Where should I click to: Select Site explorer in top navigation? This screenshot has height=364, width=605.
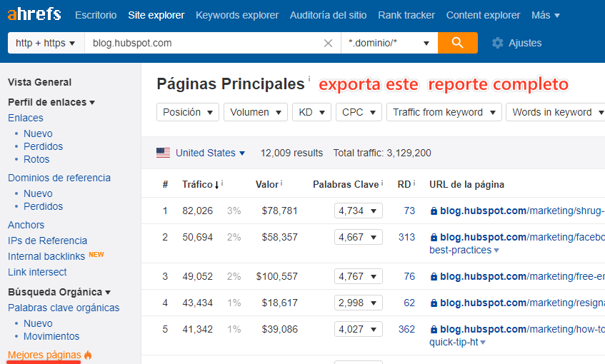[156, 15]
